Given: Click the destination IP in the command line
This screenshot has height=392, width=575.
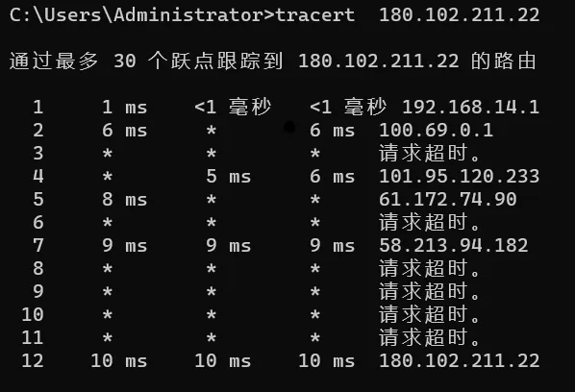Looking at the screenshot, I should pyautogui.click(x=459, y=15).
